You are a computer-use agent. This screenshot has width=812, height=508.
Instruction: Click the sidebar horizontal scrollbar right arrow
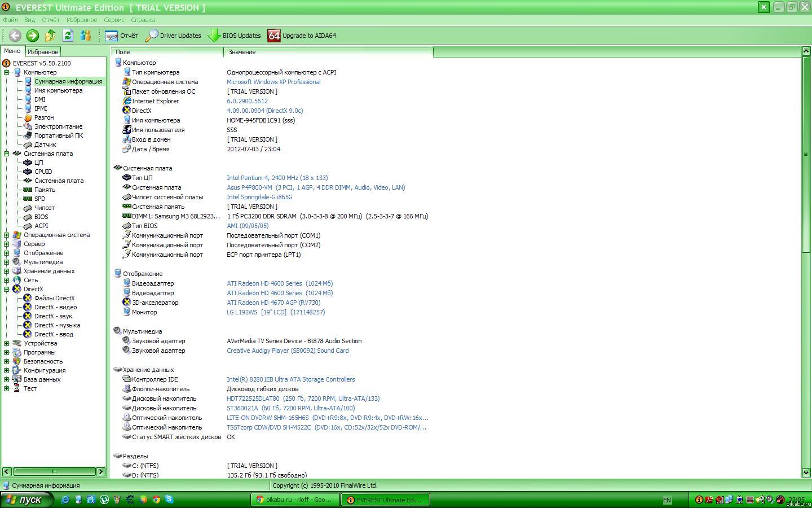click(x=100, y=471)
